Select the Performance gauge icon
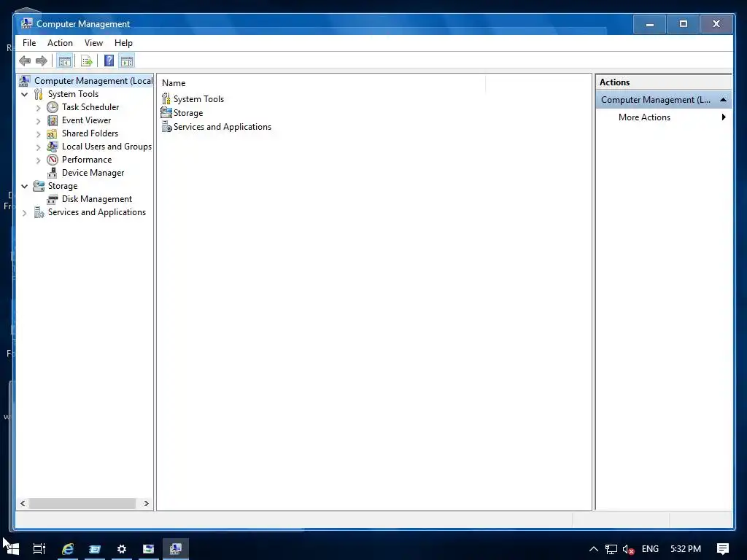The height and width of the screenshot is (560, 747). click(53, 160)
